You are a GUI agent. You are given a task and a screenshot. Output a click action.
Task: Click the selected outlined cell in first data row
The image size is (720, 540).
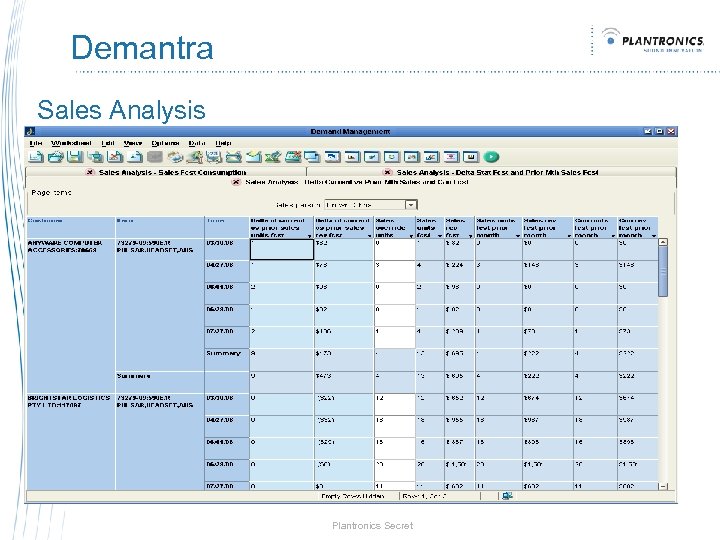(282, 249)
